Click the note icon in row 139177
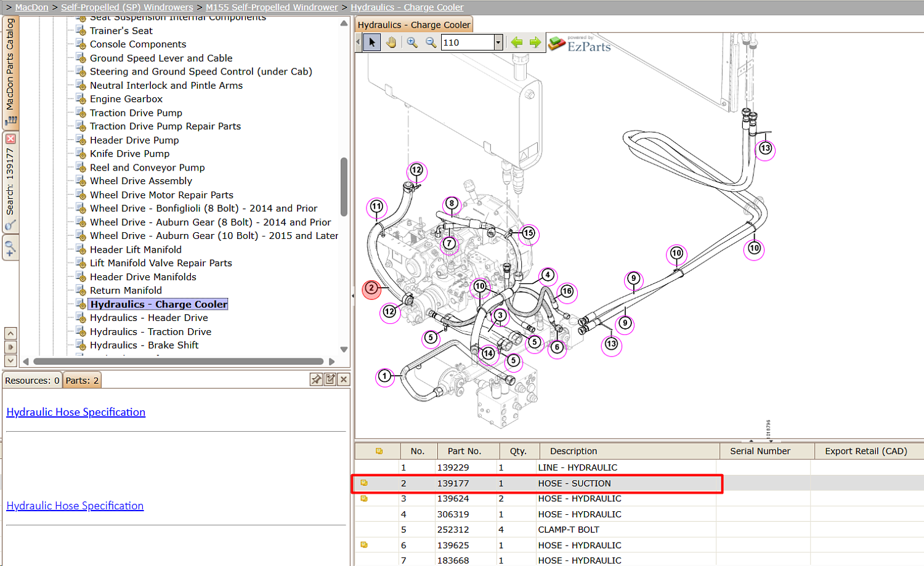This screenshot has height=566, width=924. tap(364, 483)
